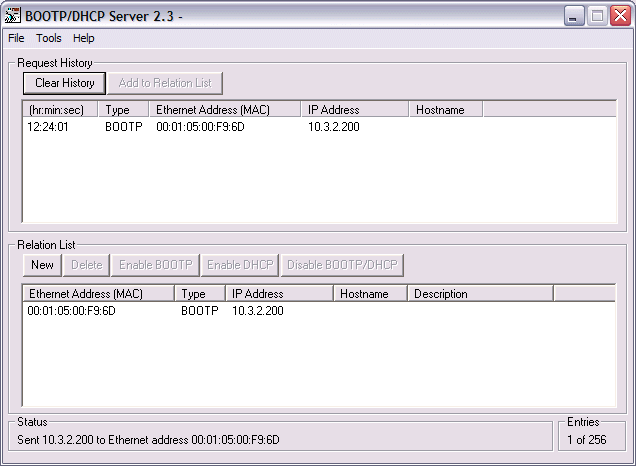Viewport: 636px width, 466px height.
Task: Click the Hostname header in Relation List
Action: tap(370, 294)
